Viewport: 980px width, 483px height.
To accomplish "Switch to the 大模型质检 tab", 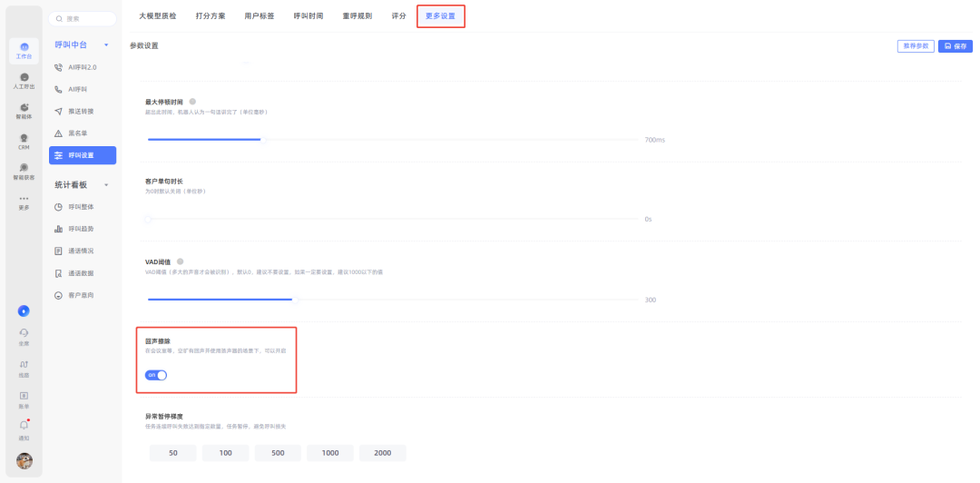I will pyautogui.click(x=158, y=16).
